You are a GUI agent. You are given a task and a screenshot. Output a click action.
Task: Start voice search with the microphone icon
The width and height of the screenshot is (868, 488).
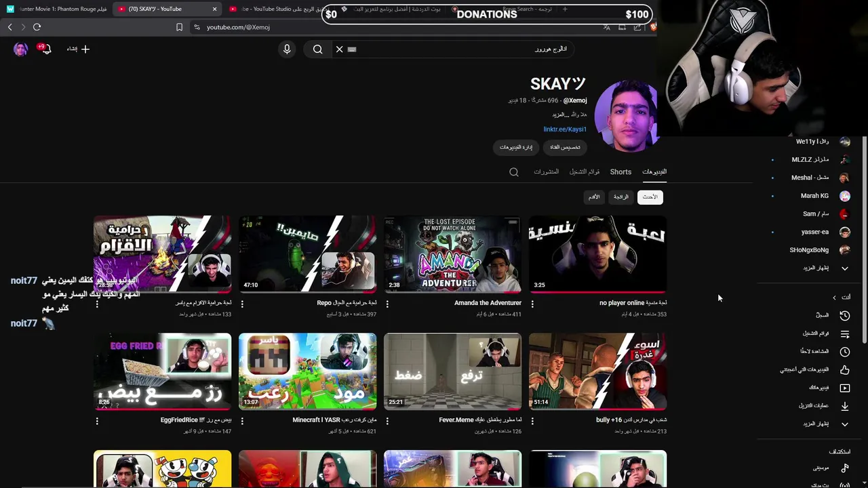tap(287, 49)
